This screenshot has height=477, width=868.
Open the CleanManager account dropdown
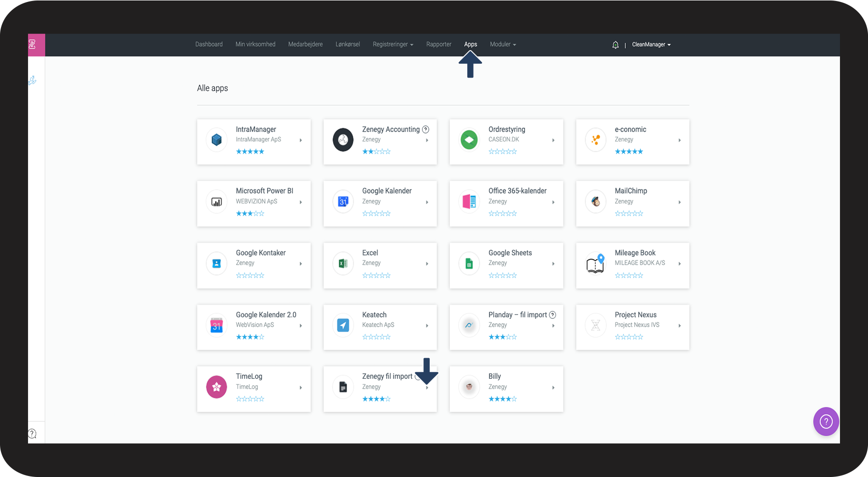[651, 45]
